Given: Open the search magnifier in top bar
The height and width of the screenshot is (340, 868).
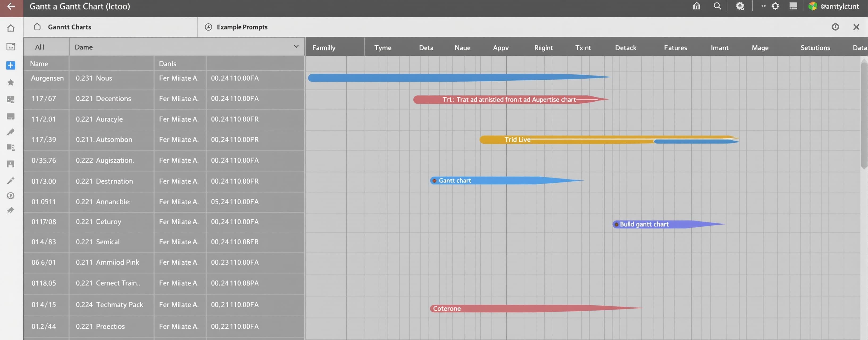Looking at the screenshot, I should 717,6.
